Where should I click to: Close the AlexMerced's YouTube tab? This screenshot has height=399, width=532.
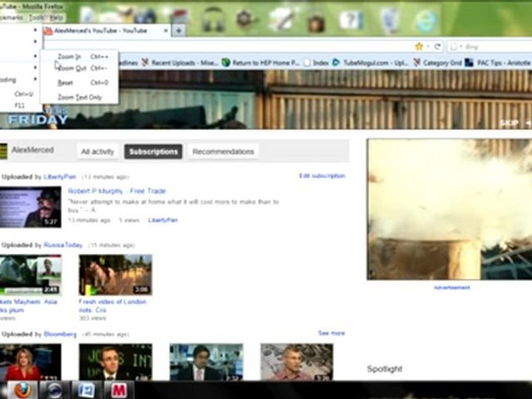pos(166,30)
